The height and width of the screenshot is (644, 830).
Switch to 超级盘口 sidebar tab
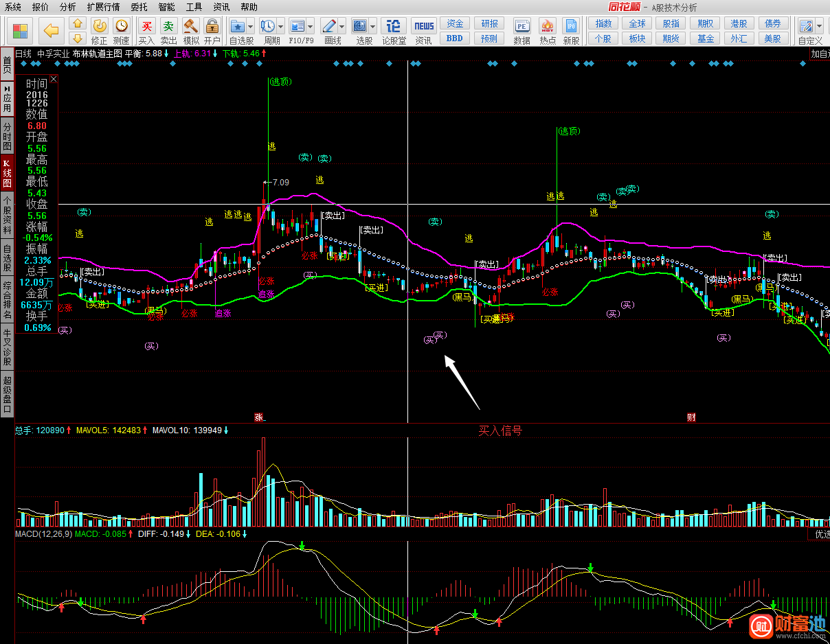[x=7, y=394]
